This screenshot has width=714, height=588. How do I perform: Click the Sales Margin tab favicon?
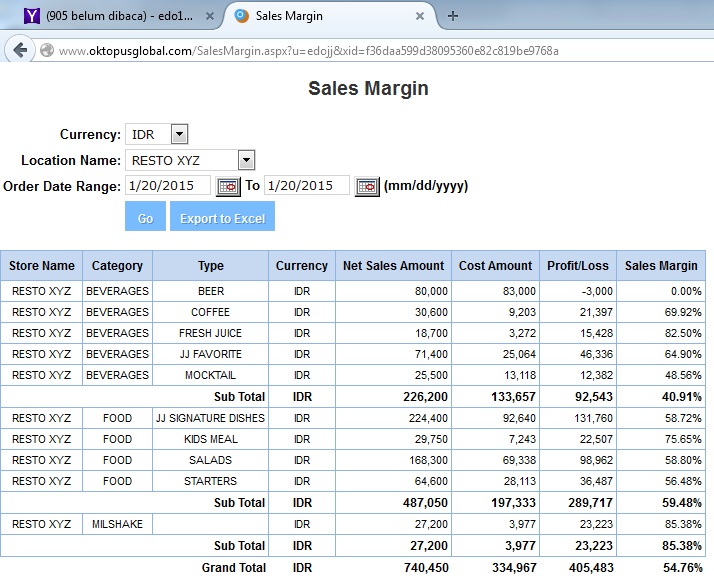[x=240, y=16]
